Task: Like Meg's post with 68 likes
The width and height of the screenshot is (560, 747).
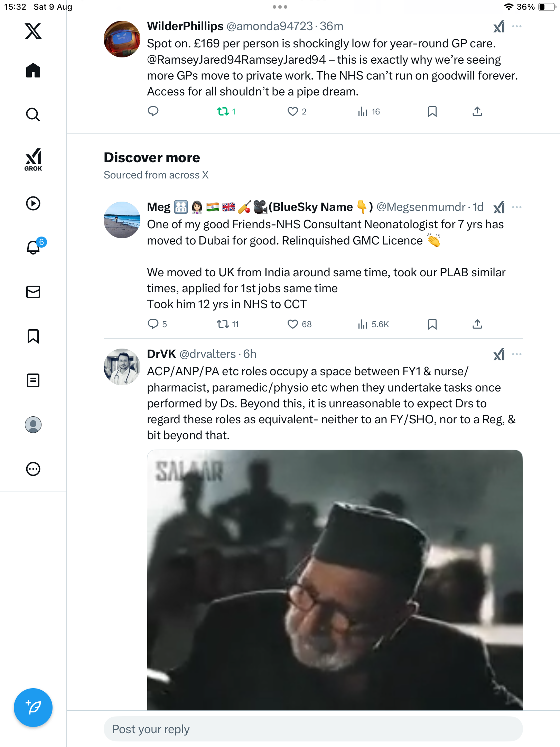Action: (293, 324)
